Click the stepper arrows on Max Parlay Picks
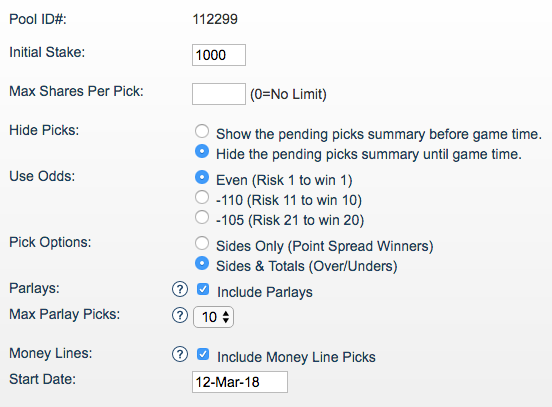This screenshot has width=552, height=407. pyautogui.click(x=226, y=317)
